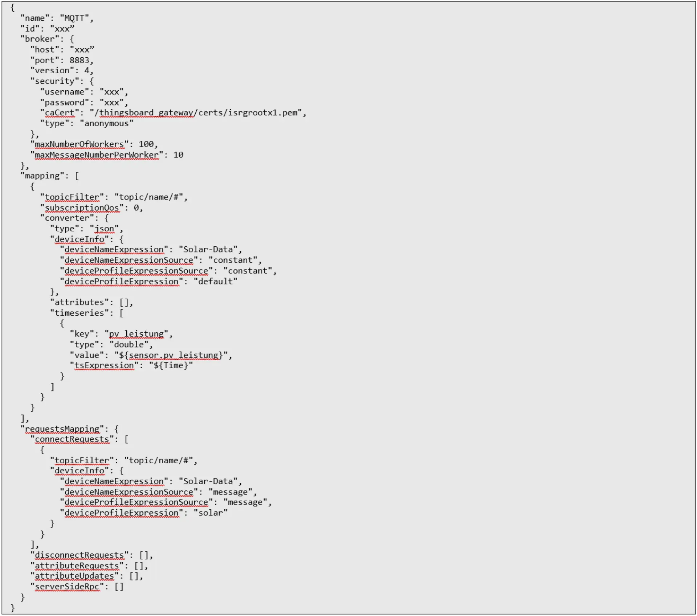Click the tsExpression value "${Time}"
Image resolution: width=697 pixels, height=616 pixels.
point(171,365)
